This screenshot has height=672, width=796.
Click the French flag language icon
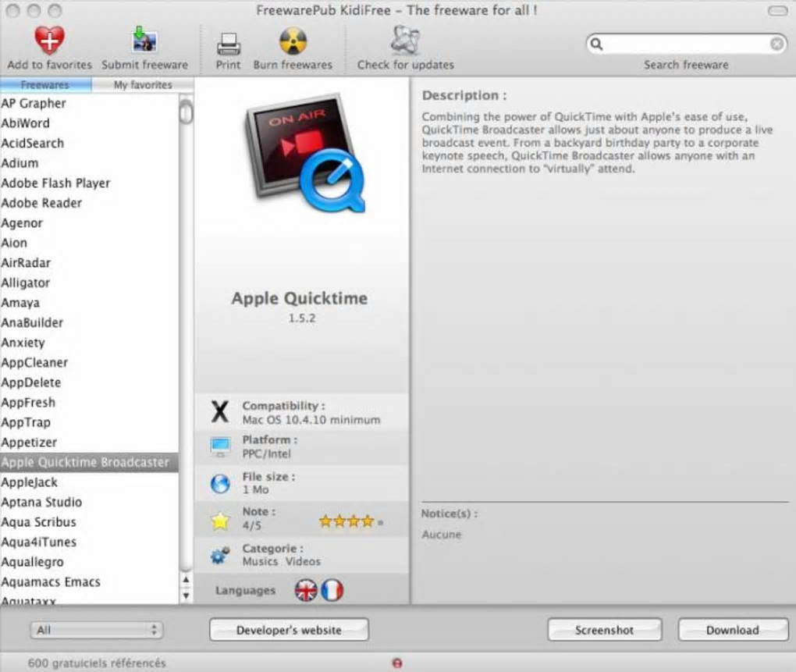pyautogui.click(x=332, y=590)
